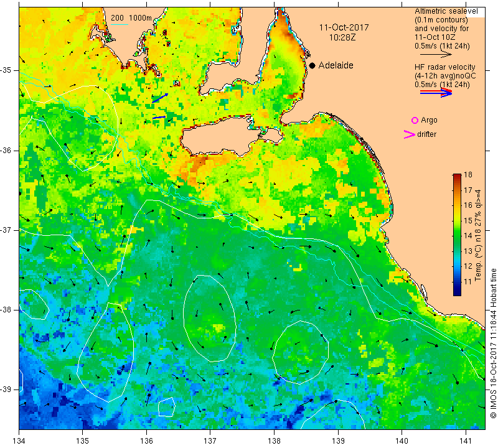The height and width of the screenshot is (448, 498).
Task: Click the temperature color bar scale
Action: click(457, 235)
